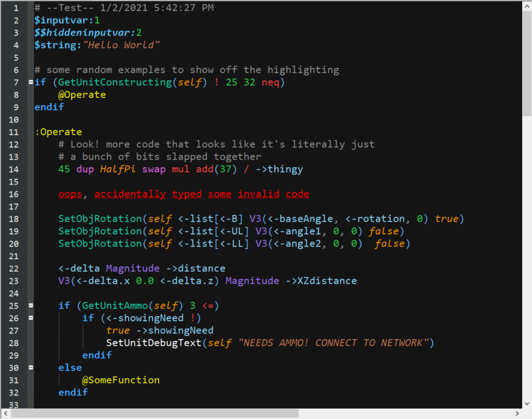This screenshot has width=532, height=419.
Task: Collapse the fold at line 7 if block
Action: [30, 82]
